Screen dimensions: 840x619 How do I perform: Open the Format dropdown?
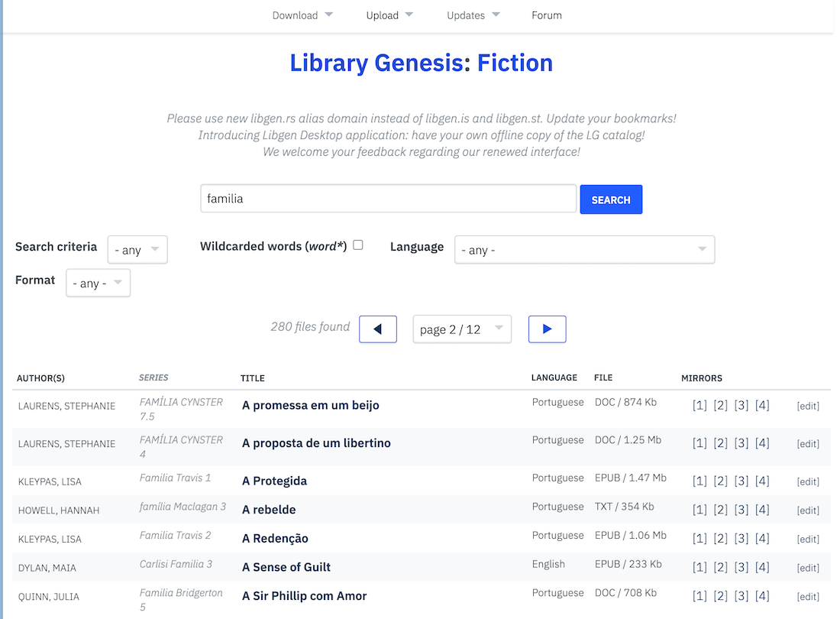pos(98,283)
